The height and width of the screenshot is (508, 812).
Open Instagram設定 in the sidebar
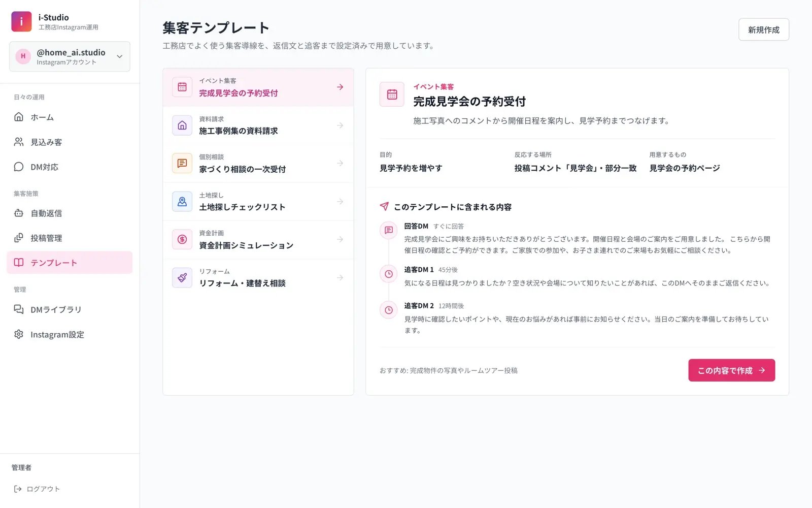coord(70,334)
